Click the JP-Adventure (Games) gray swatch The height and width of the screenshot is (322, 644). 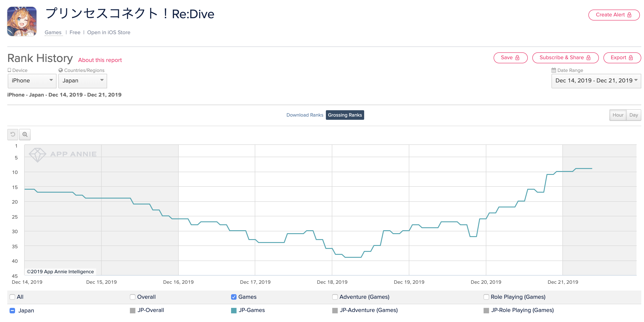click(335, 311)
